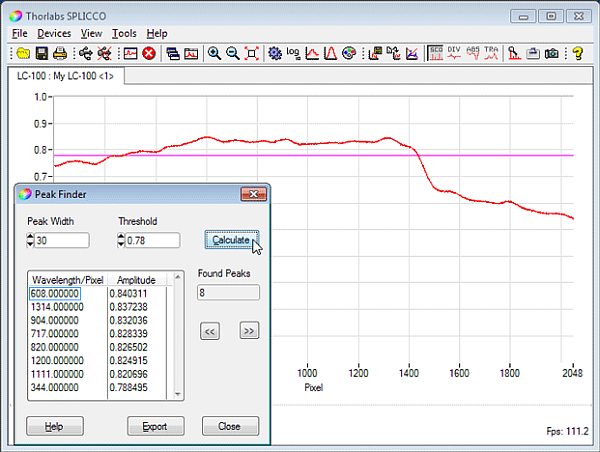Image resolution: width=600 pixels, height=452 pixels.
Task: Click the peak list scrollbar down arrow
Action: 178,394
